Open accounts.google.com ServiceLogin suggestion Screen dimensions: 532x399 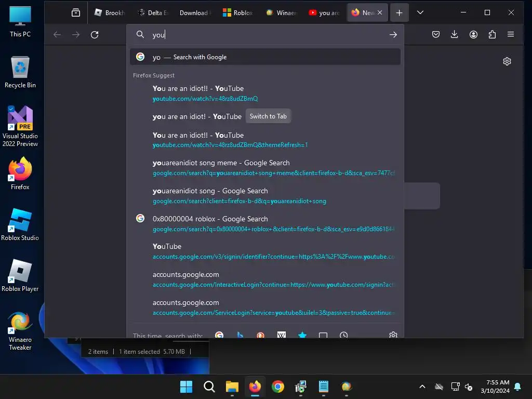pos(265,308)
